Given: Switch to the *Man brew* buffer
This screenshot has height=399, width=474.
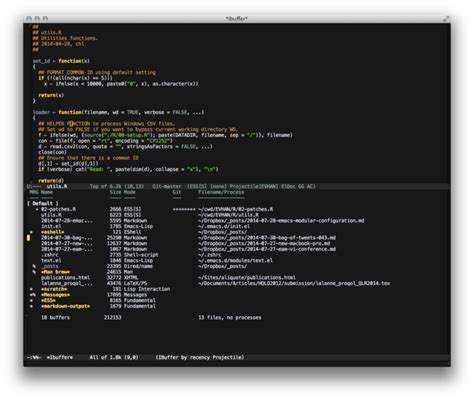Looking at the screenshot, I should 55,272.
